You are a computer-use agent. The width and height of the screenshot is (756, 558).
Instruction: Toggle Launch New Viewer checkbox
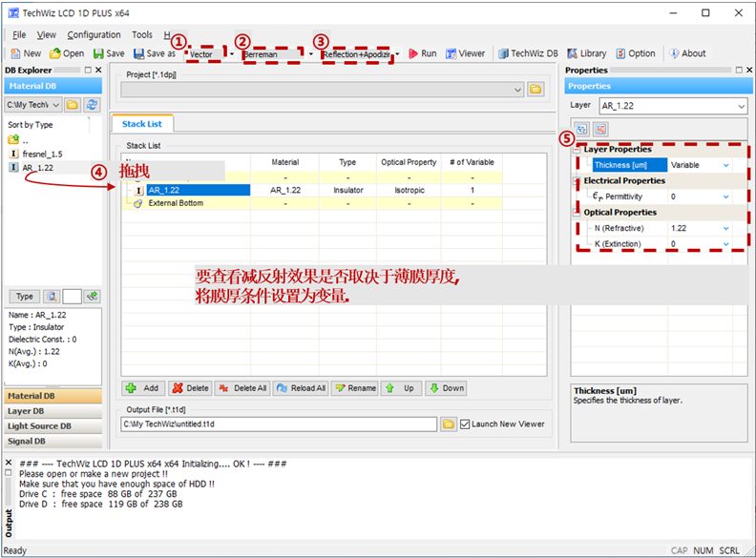tap(465, 424)
